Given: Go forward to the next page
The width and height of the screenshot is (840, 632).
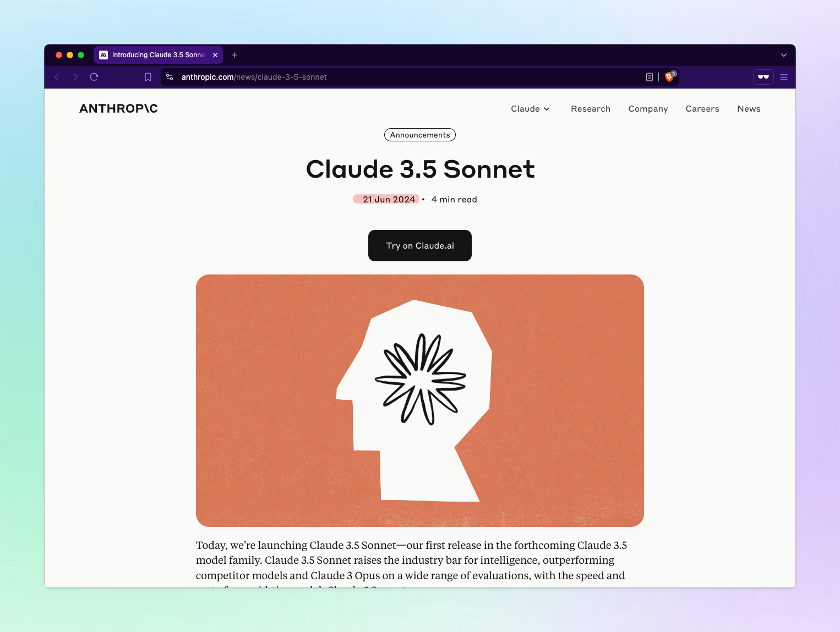Looking at the screenshot, I should click(x=75, y=77).
